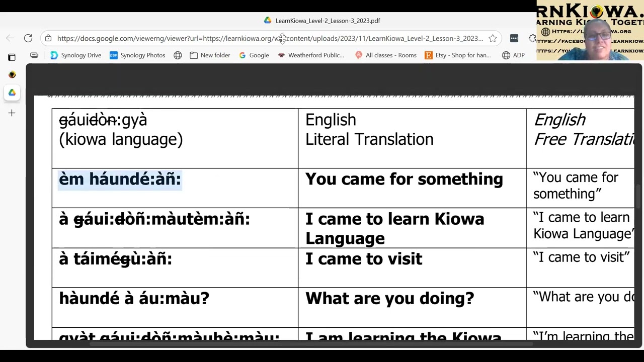Image resolution: width=644 pixels, height=362 pixels.
Task: Open the three-dot extension icon in toolbar
Action: (514, 38)
